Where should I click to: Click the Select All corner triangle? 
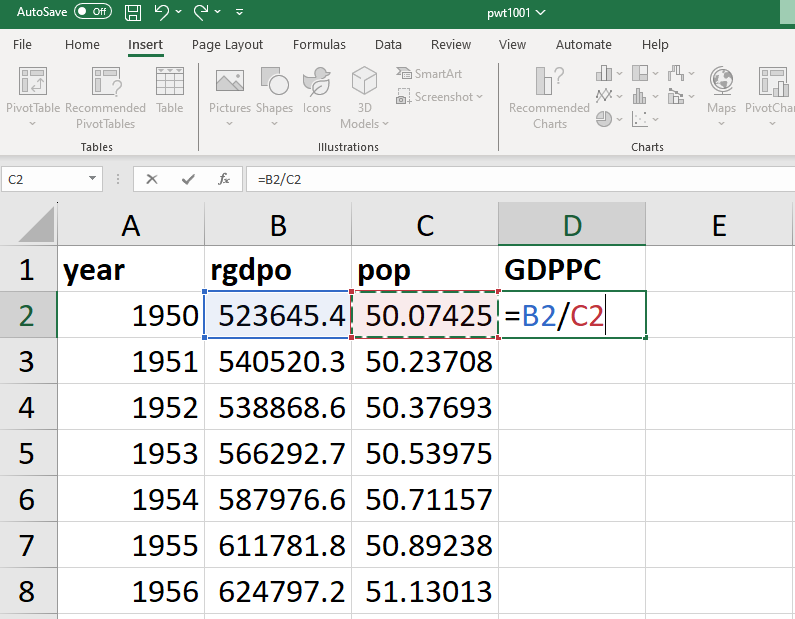click(x=37, y=228)
